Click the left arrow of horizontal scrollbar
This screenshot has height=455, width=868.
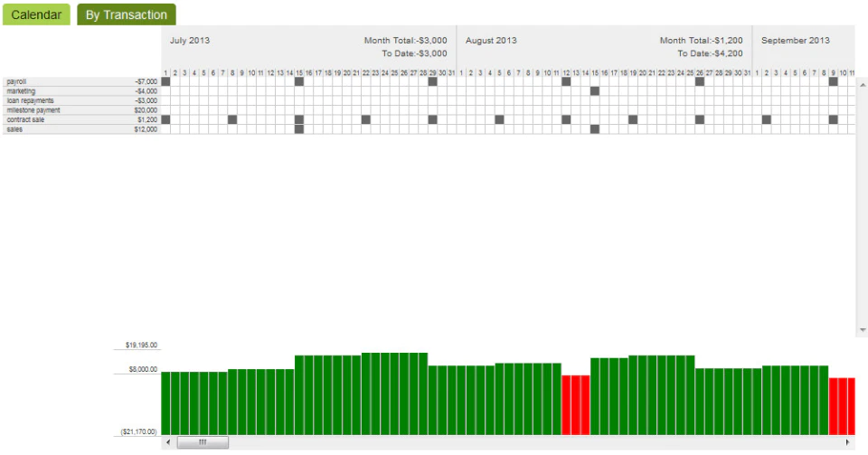(x=168, y=442)
